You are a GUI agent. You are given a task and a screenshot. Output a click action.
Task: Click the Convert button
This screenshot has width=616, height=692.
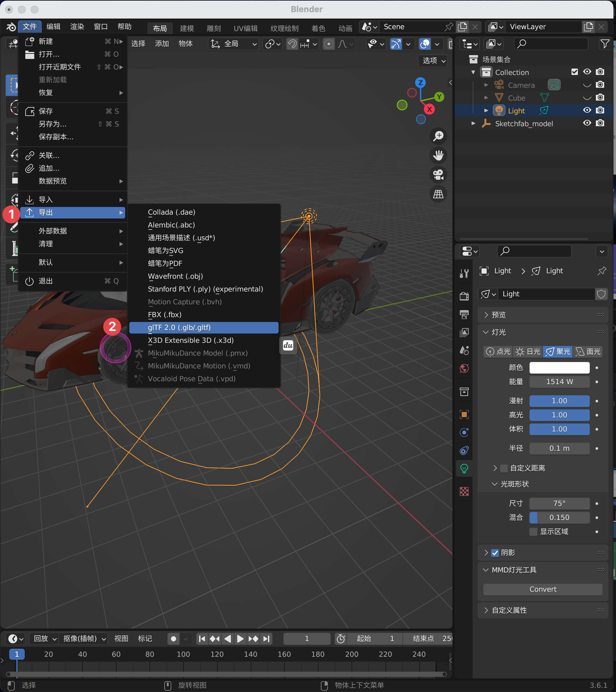543,589
